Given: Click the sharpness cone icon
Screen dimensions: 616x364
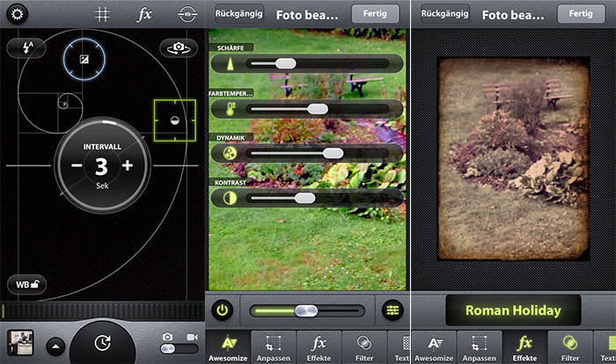Looking at the screenshot, I should pos(231,63).
